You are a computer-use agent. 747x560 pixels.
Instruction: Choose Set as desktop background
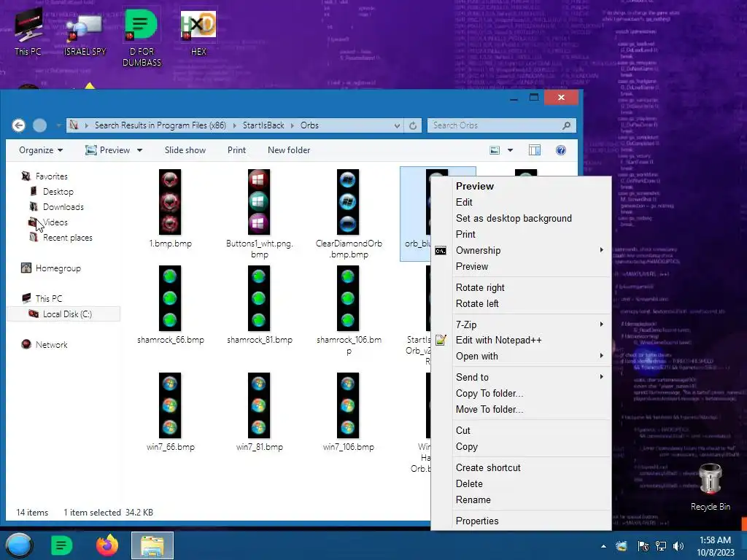521,219
